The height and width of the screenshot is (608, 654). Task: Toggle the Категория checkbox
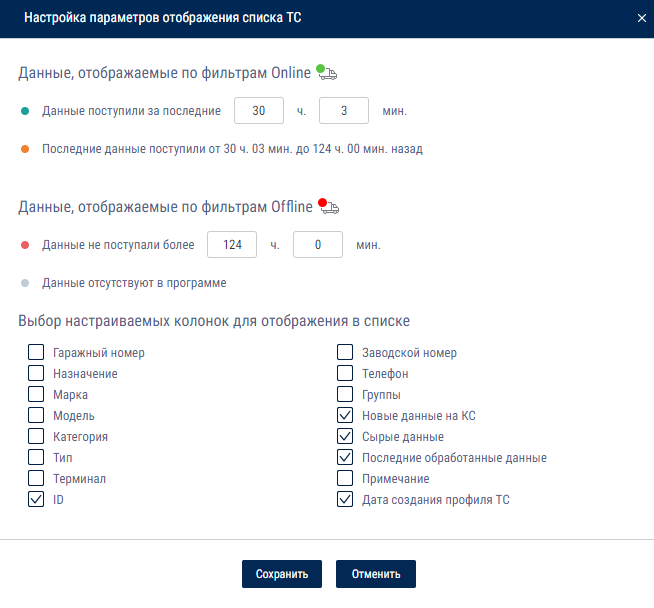coord(36,436)
